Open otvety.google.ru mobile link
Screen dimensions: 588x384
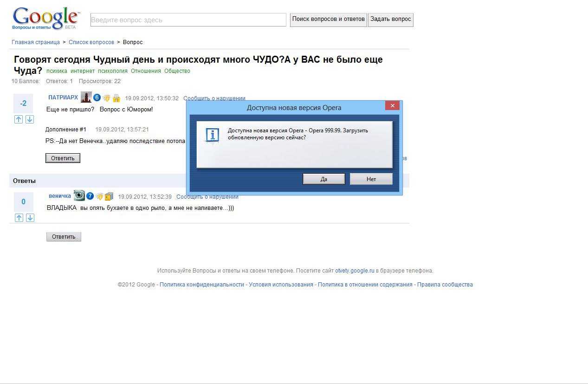pos(355,271)
